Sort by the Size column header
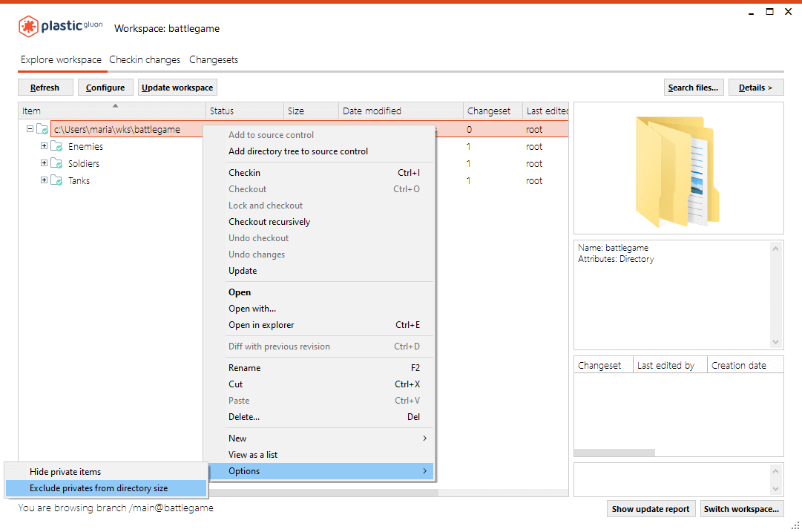Viewport: 802px width, 532px height. pos(311,111)
